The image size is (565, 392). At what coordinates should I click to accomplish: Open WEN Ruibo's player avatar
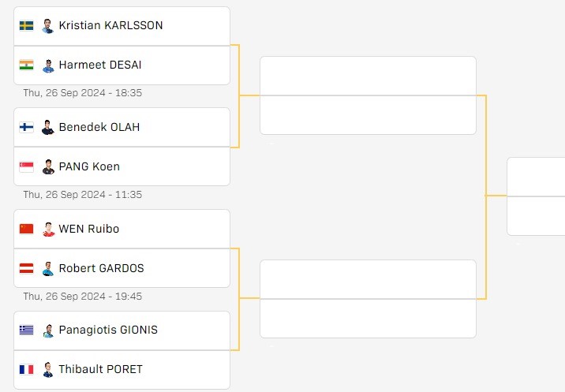pos(48,230)
